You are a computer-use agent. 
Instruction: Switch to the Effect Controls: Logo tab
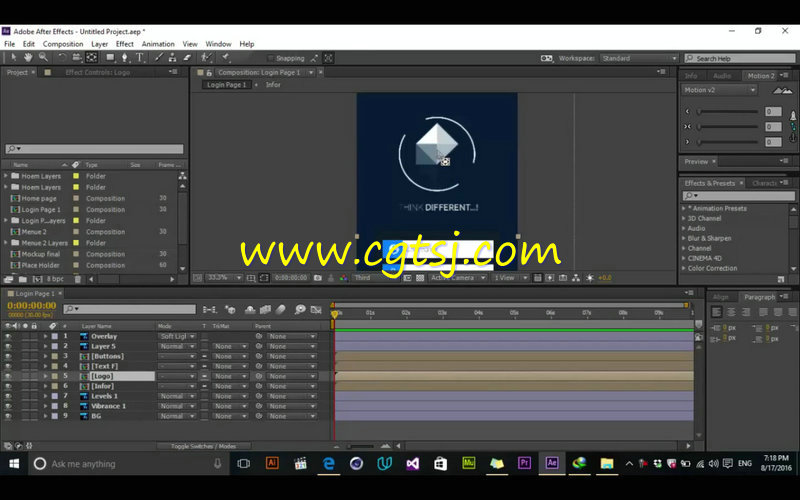(97, 72)
